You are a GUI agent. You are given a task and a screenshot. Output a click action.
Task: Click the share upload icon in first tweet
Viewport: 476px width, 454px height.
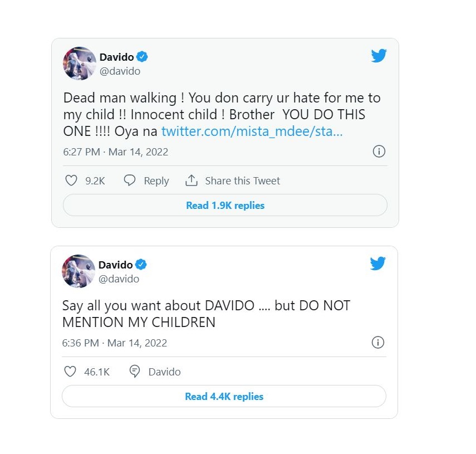click(192, 180)
